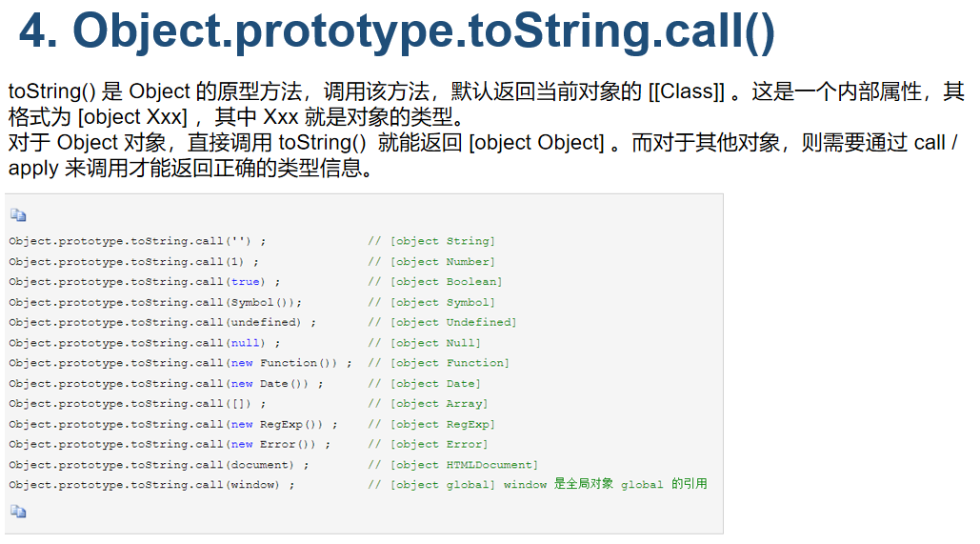Click the "[[Class]]" text in the first paragraph
The width and height of the screenshot is (980, 544).
(x=686, y=92)
